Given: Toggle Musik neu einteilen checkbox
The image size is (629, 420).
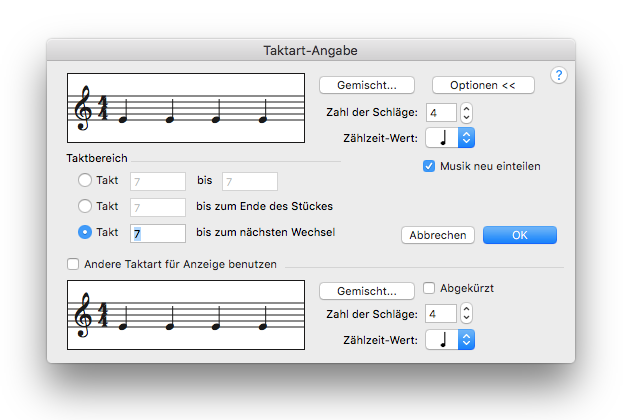Looking at the screenshot, I should coord(429,166).
